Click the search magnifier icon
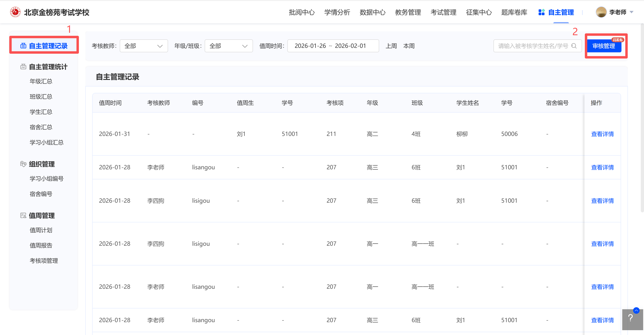Image resolution: width=644 pixels, height=335 pixels. pos(574,46)
